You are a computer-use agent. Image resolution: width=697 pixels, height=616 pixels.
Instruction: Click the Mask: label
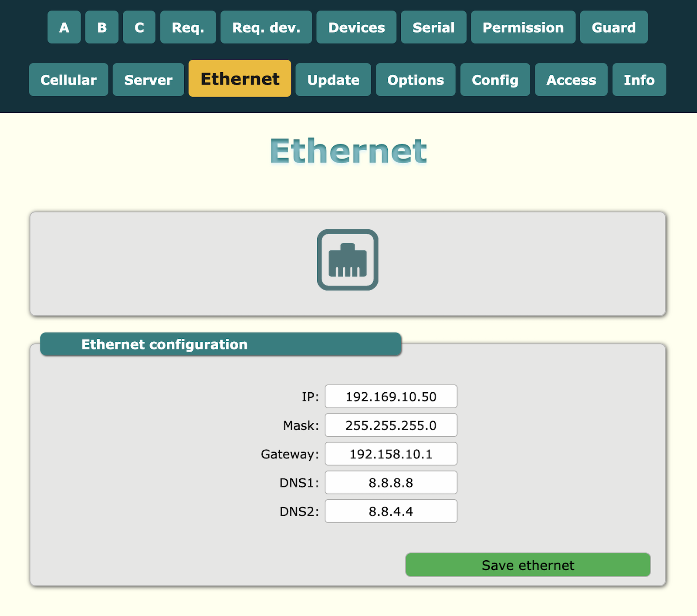(x=301, y=425)
